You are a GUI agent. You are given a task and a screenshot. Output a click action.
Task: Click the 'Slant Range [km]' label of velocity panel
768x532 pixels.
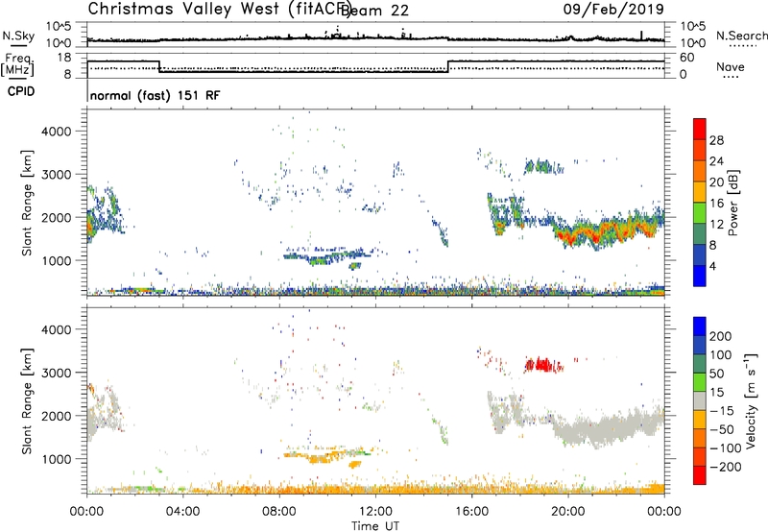27,400
